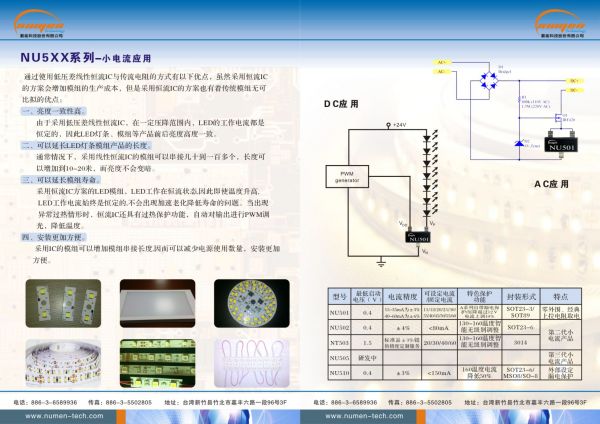Click the 封装形式 table header

[x=521, y=297]
